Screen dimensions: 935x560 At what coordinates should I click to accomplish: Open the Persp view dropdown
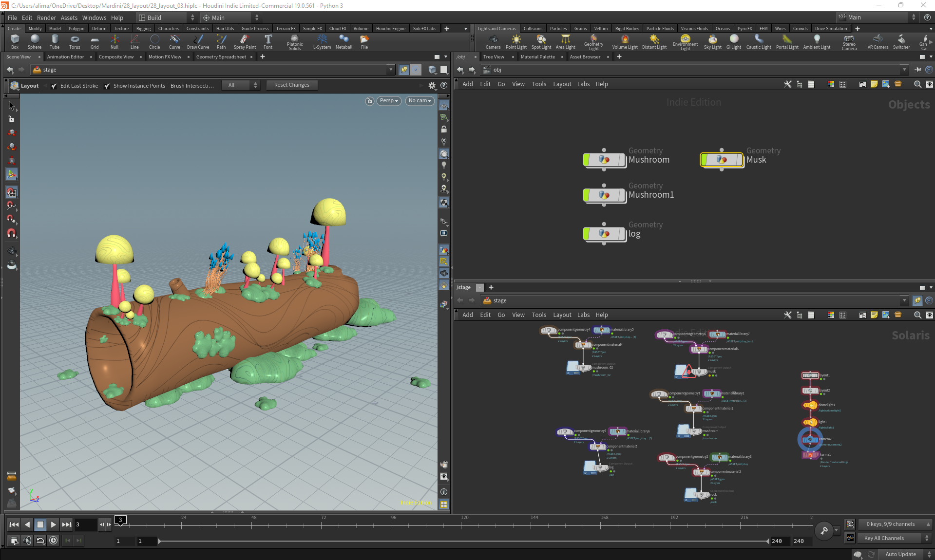(389, 101)
